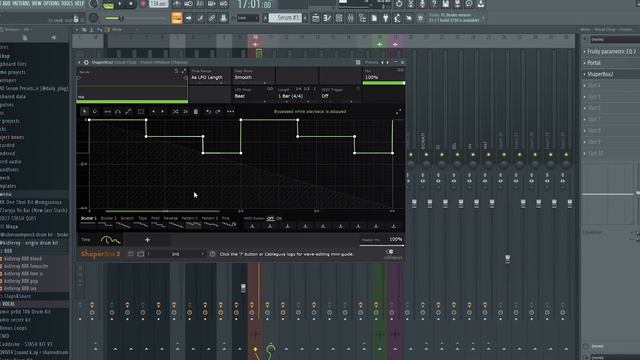The image size is (640, 360).
Task: Open the playlist view icon
Action: tap(316, 18)
